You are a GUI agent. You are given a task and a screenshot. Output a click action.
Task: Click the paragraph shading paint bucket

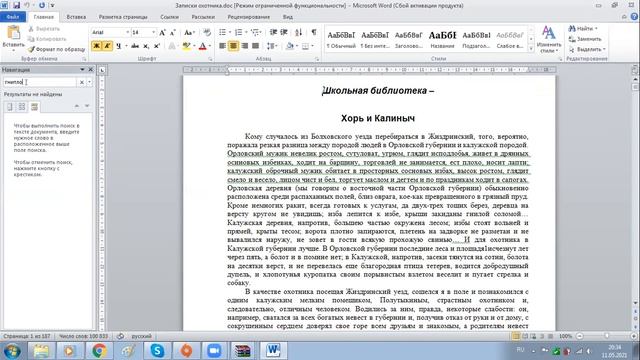click(x=289, y=46)
